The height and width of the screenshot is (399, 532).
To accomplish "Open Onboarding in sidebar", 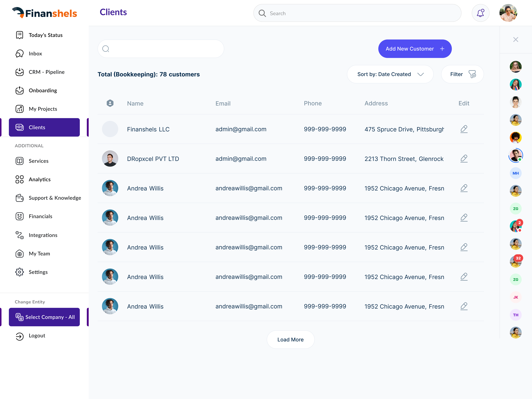I will (x=44, y=91).
